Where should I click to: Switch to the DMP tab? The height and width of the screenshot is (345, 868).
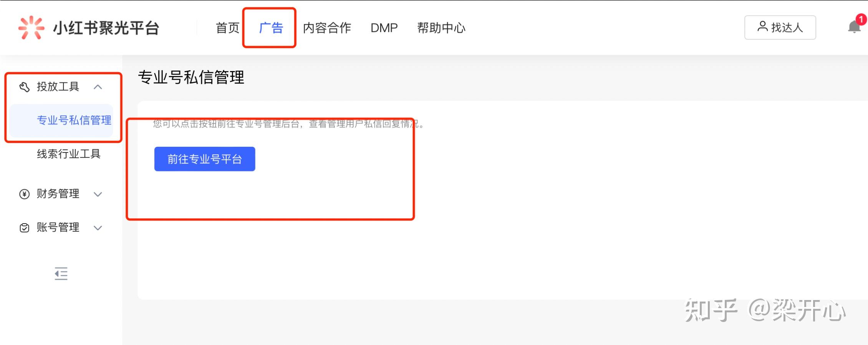(384, 28)
